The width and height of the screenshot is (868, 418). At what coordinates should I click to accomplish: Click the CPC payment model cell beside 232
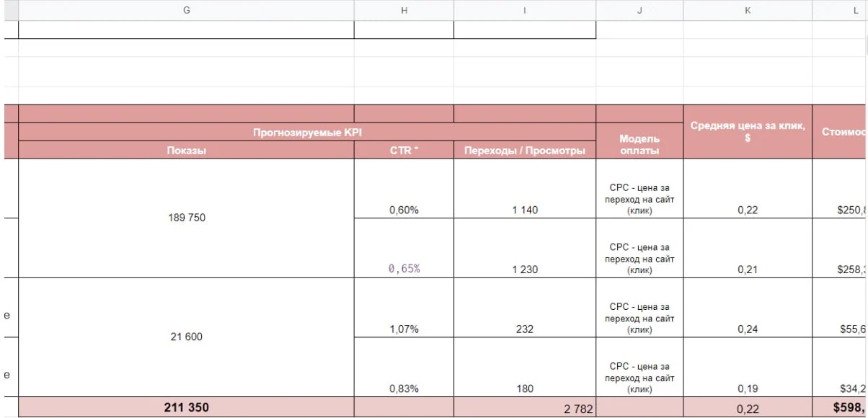[639, 308]
